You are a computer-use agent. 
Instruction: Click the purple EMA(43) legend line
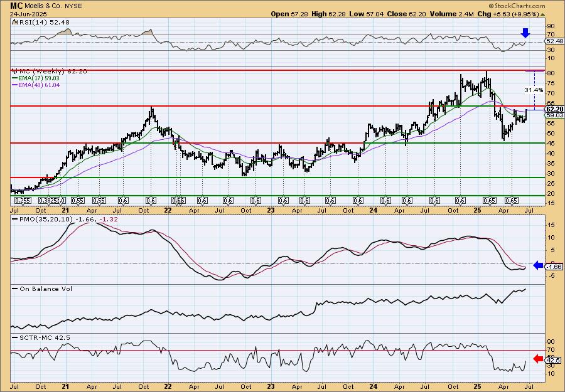click(14, 85)
